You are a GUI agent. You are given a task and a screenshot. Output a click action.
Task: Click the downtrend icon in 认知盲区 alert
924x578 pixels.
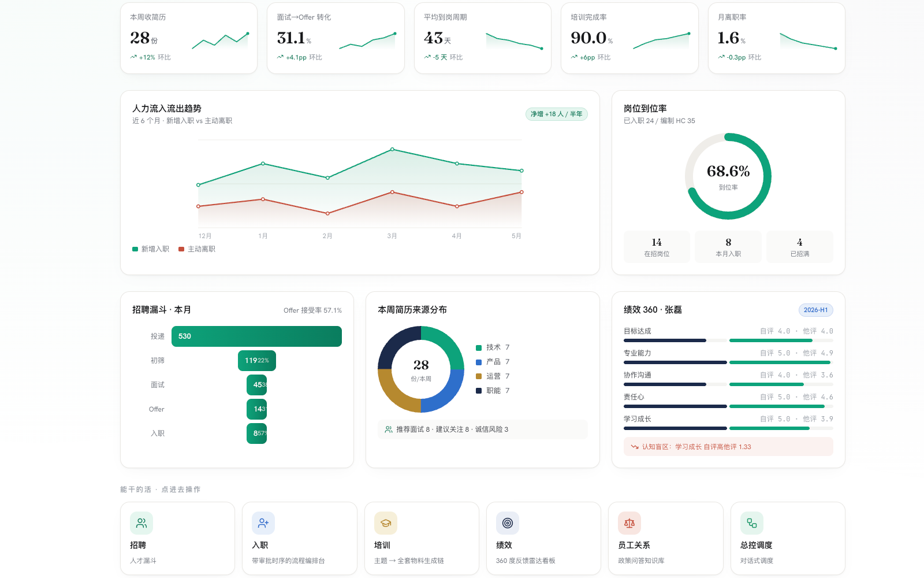[x=635, y=447]
